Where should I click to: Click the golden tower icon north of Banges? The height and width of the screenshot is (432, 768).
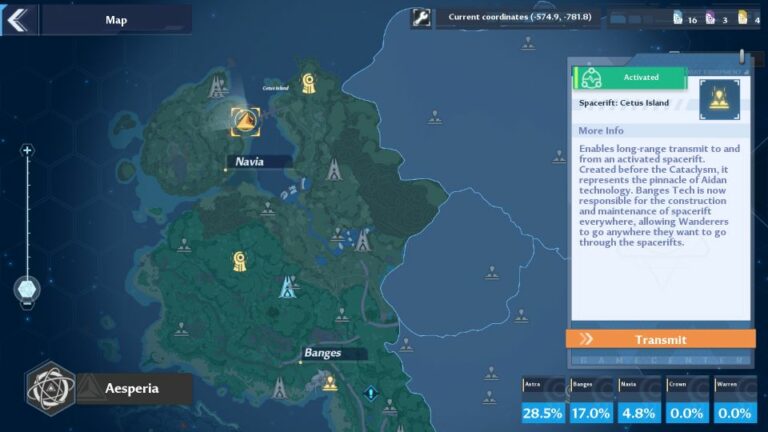tap(239, 261)
